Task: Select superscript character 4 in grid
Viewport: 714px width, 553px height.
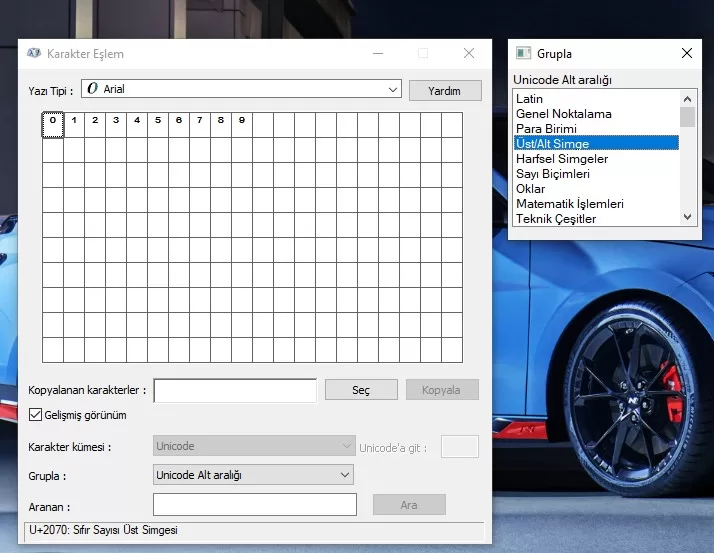Action: point(137,124)
